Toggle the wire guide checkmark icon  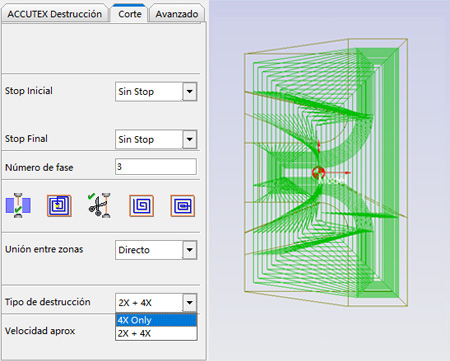[x=18, y=205]
